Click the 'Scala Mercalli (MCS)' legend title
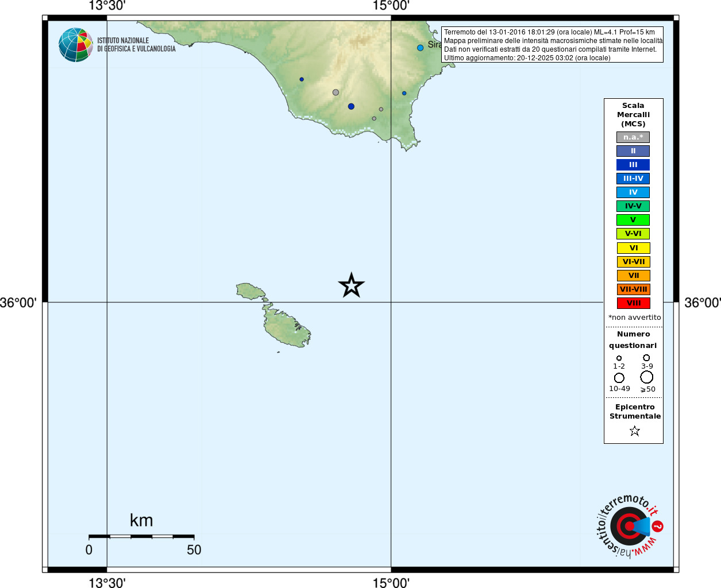This screenshot has width=721, height=588. coord(633,115)
